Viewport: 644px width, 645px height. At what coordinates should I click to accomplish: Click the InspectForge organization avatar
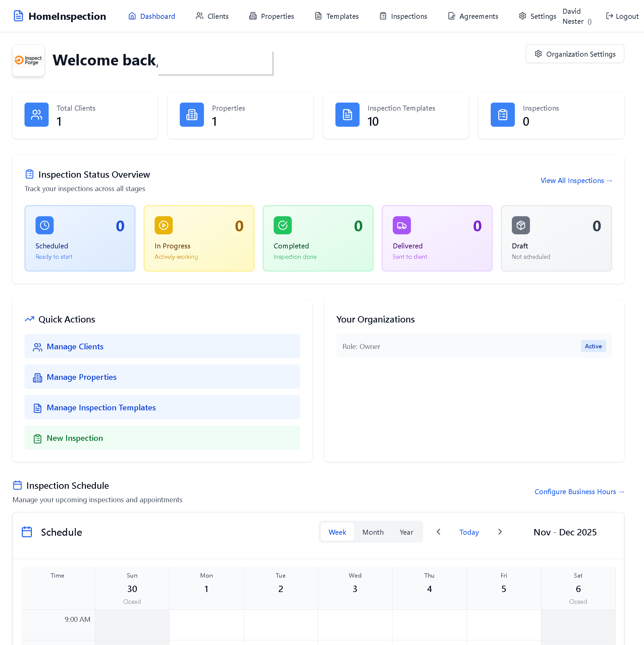pyautogui.click(x=28, y=60)
